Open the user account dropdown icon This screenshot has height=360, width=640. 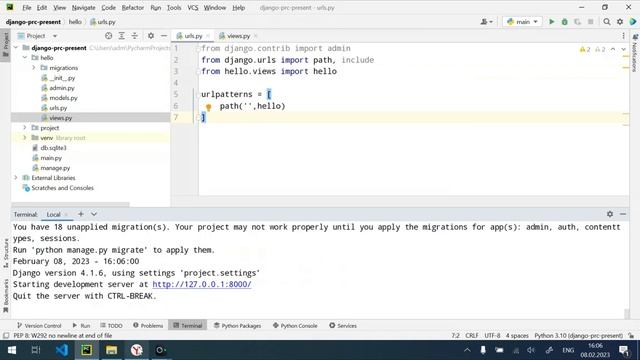[x=487, y=22]
